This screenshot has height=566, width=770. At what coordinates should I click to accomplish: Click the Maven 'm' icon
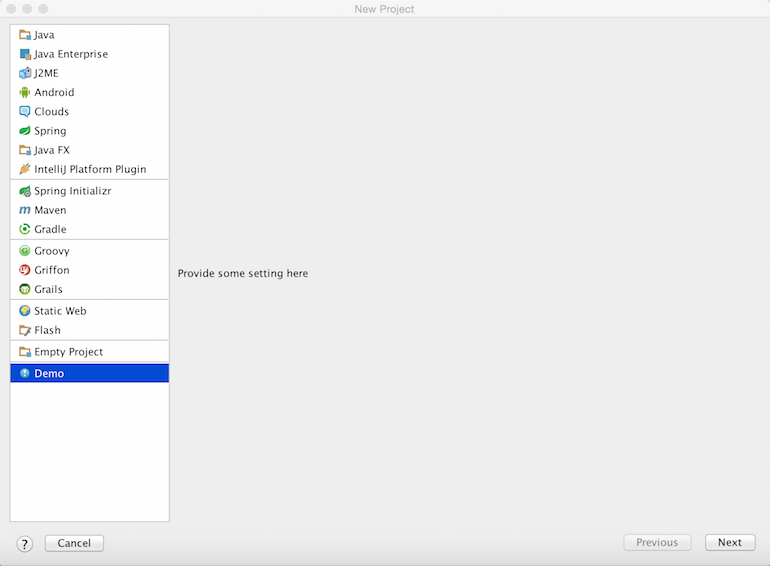25,211
